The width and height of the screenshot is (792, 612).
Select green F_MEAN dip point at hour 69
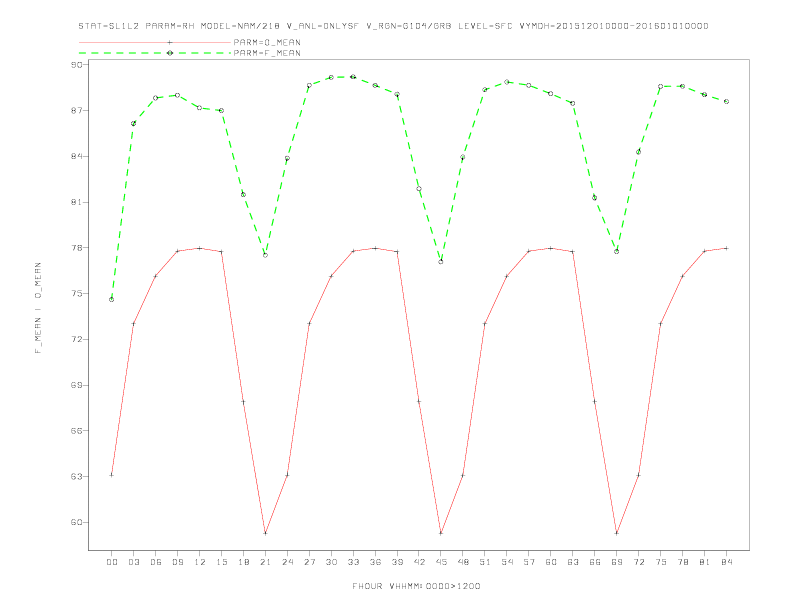617,251
